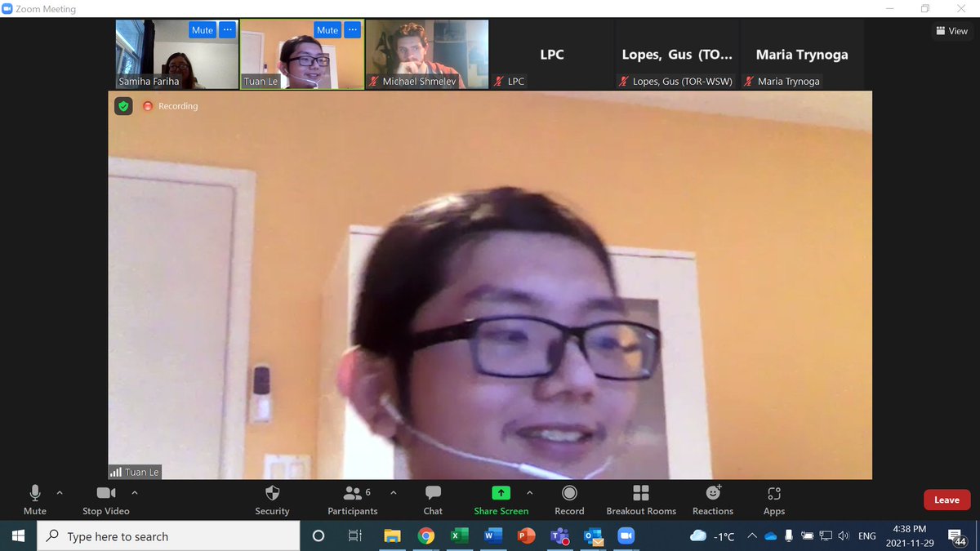Viewport: 980px width, 551px height.
Task: Open the volume speaker tray icon
Action: pyautogui.click(x=844, y=535)
